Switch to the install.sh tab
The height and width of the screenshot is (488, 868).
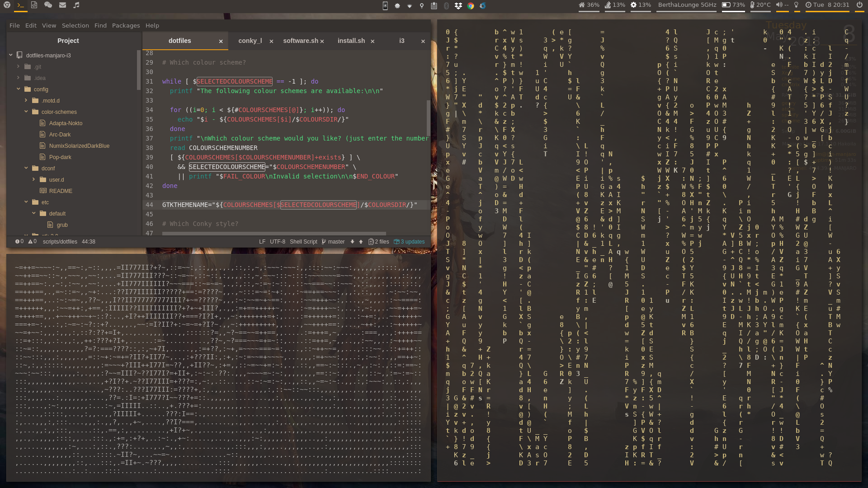pyautogui.click(x=351, y=41)
